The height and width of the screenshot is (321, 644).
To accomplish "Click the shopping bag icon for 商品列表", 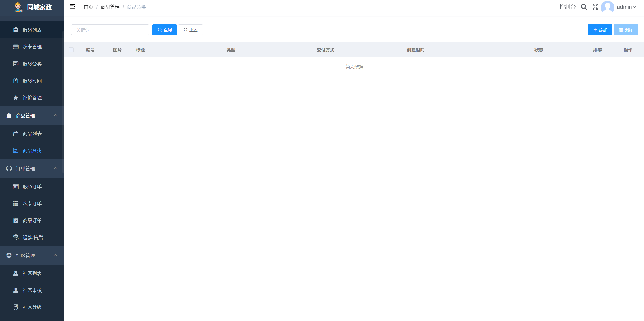I will tap(16, 134).
